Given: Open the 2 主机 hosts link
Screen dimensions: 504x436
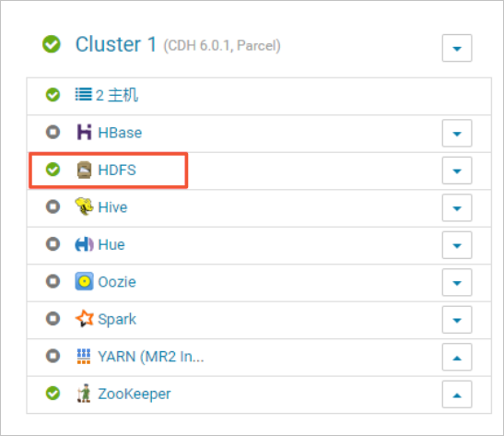Looking at the screenshot, I should tap(117, 95).
